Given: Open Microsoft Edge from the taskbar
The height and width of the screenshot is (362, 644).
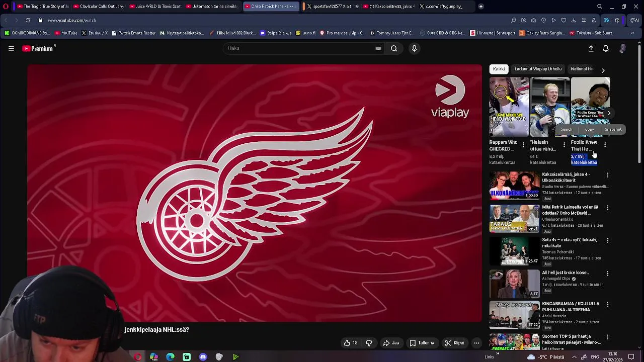Looking at the screenshot, I should [170, 357].
